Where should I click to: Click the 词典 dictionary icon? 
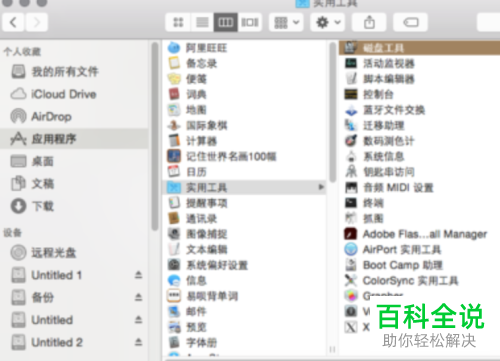pyautogui.click(x=174, y=94)
